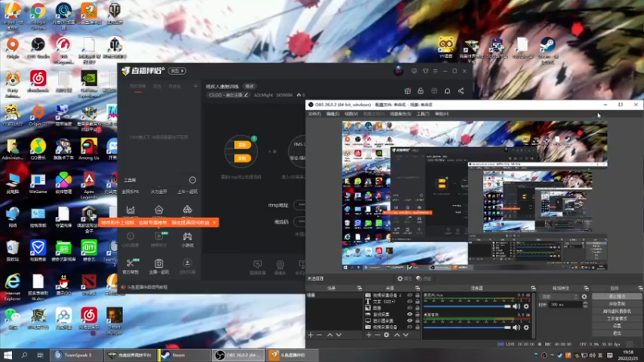Toggle lock on 游戏采集 source
644x362 pixels.
click(417, 314)
